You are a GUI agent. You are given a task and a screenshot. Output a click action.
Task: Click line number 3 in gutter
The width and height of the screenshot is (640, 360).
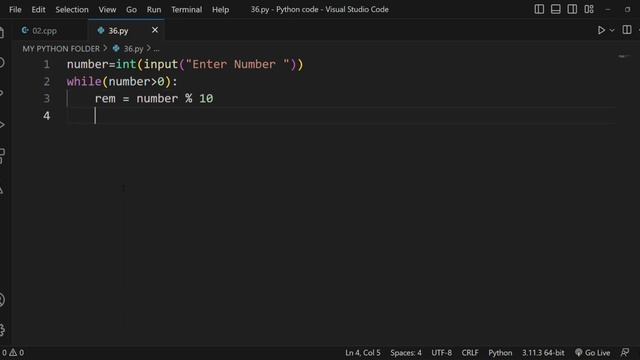47,99
